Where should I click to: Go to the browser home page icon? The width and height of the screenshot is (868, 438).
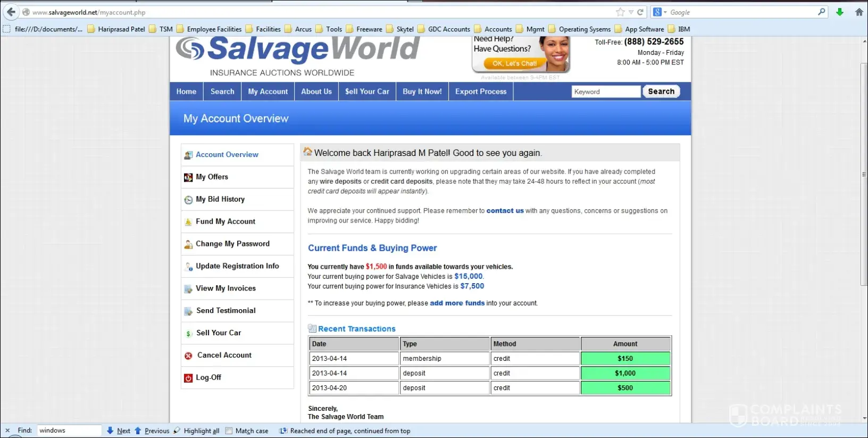tap(859, 12)
